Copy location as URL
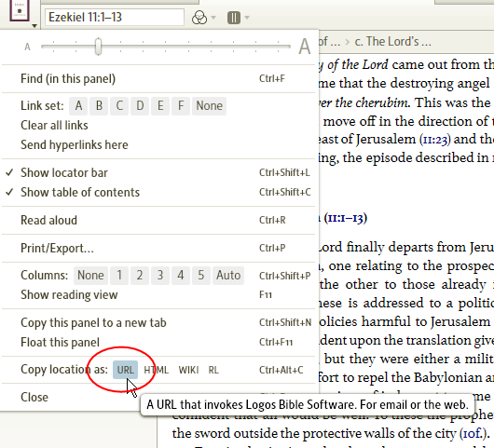Viewport: 494px width, 448px height. 126,370
